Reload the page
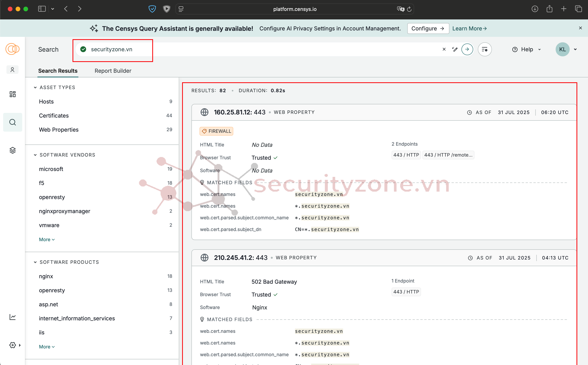Viewport: 588px width, 365px height. coord(409,9)
